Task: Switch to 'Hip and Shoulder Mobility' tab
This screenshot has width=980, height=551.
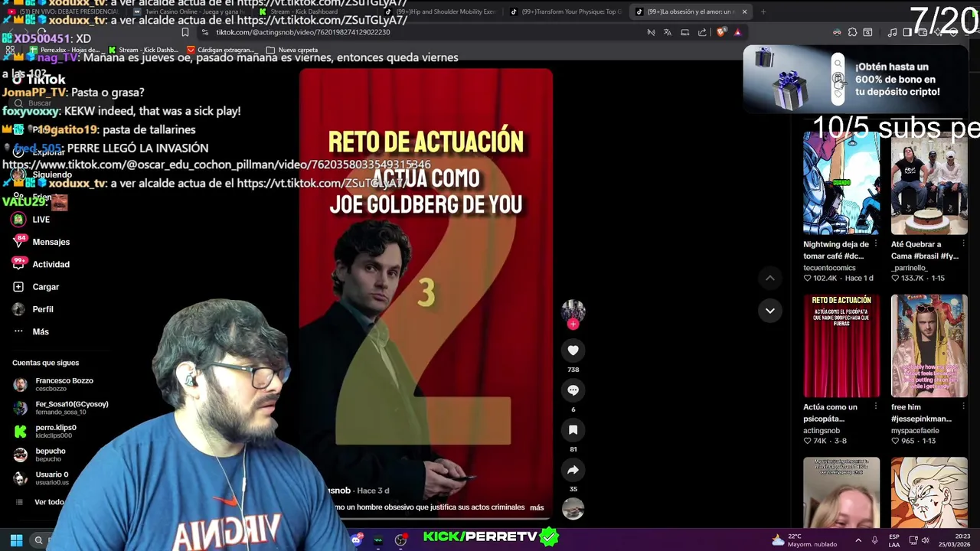Action: click(439, 11)
